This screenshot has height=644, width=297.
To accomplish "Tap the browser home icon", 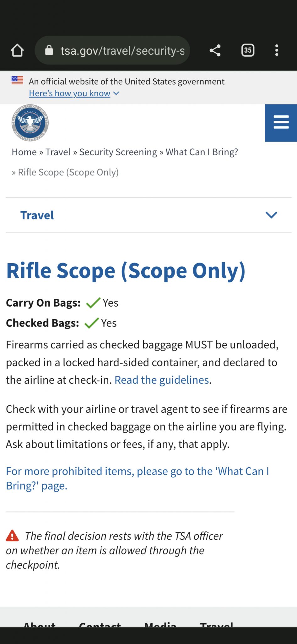I will pyautogui.click(x=17, y=50).
